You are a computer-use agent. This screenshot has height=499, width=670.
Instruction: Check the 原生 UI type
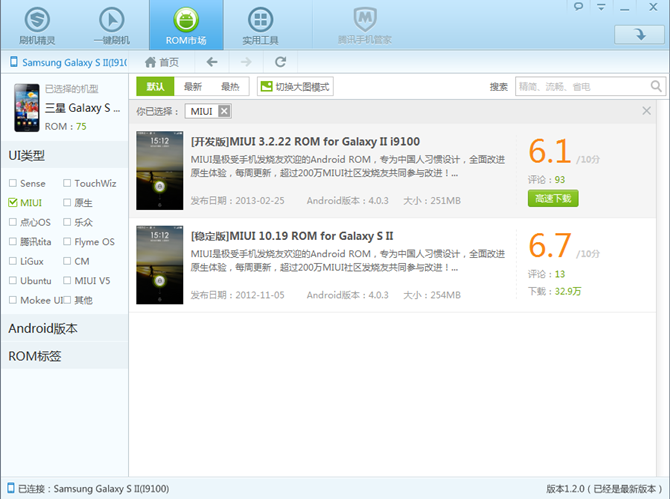[67, 203]
